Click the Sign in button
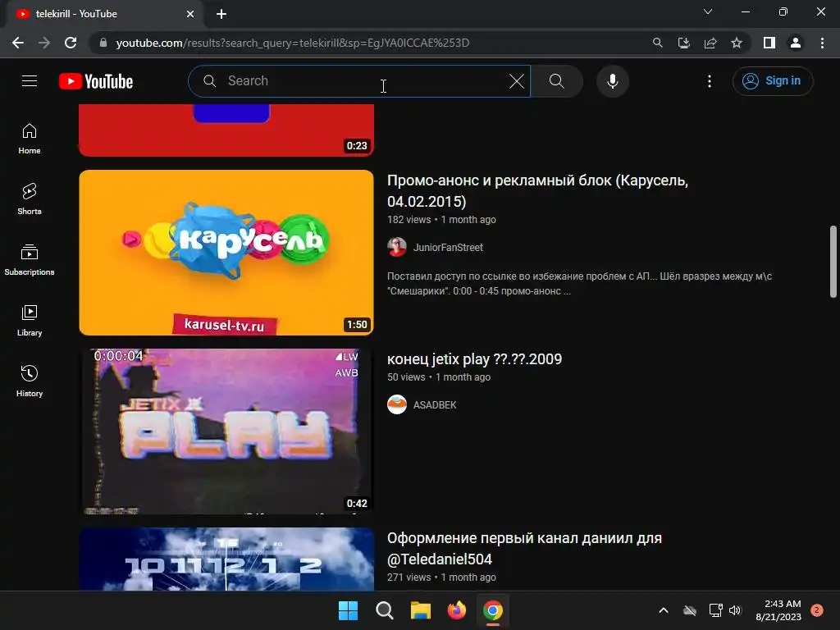840x630 pixels. point(773,81)
